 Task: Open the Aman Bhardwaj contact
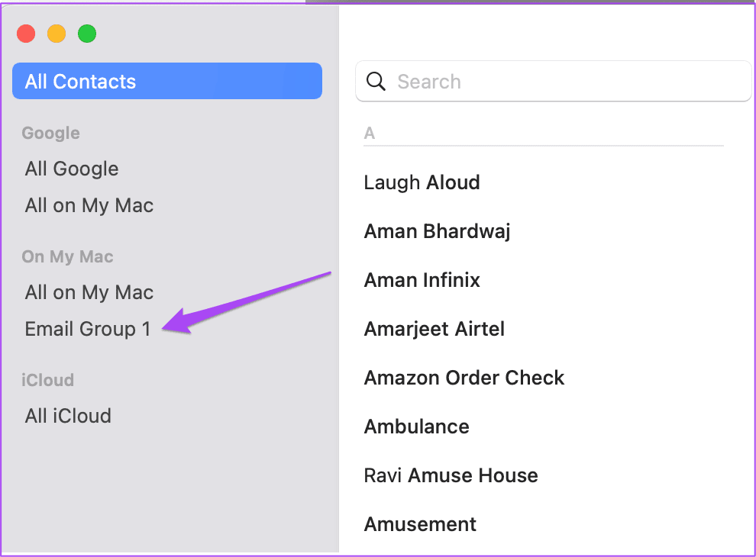click(x=437, y=231)
